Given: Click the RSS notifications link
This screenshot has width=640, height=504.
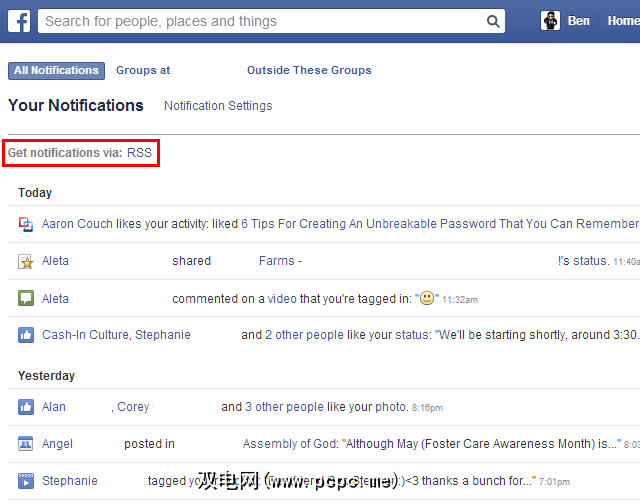Looking at the screenshot, I should click(139, 153).
